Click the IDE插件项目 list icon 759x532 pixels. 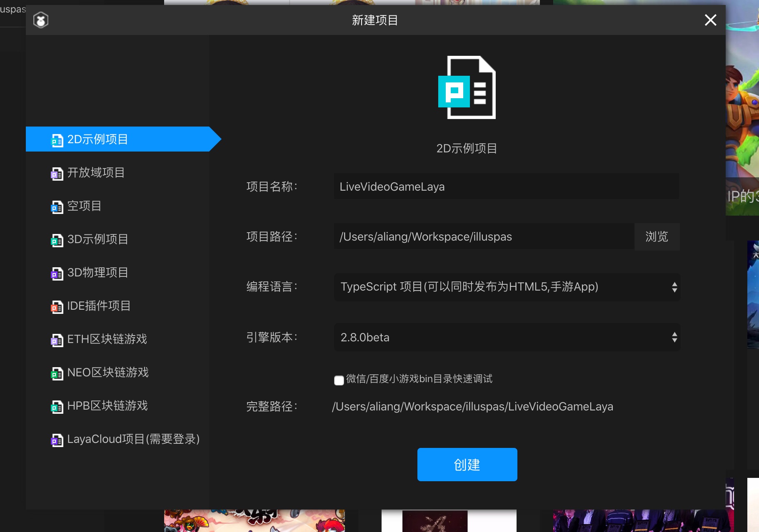(57, 307)
